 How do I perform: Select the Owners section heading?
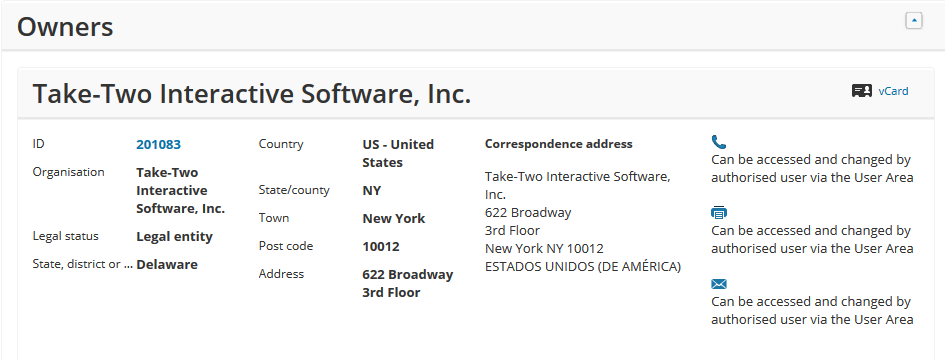65,27
